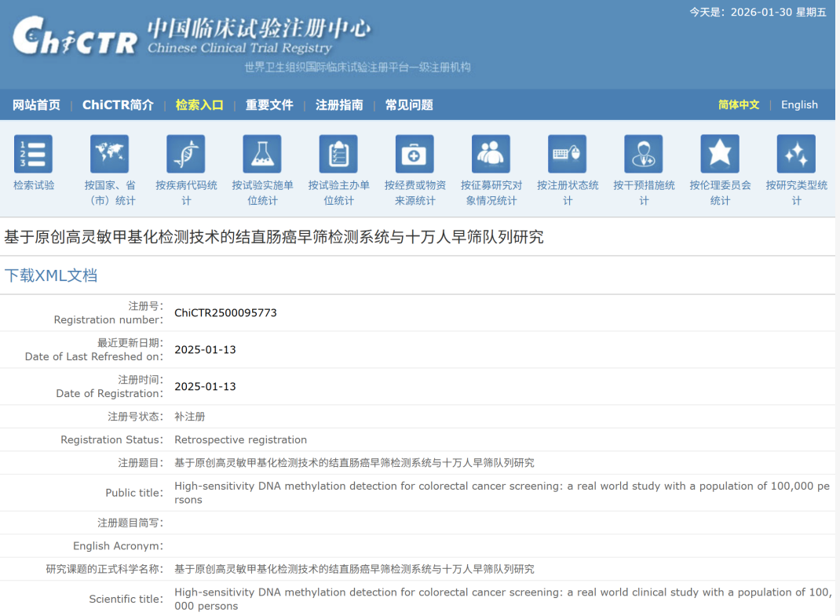Go to 网站首页 in navigation bar
This screenshot has height=616, width=840.
click(x=36, y=105)
